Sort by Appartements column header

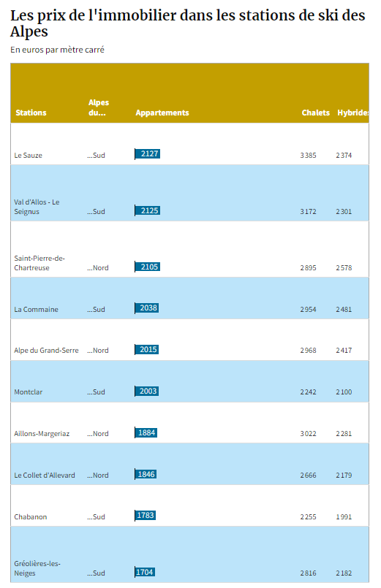click(162, 112)
